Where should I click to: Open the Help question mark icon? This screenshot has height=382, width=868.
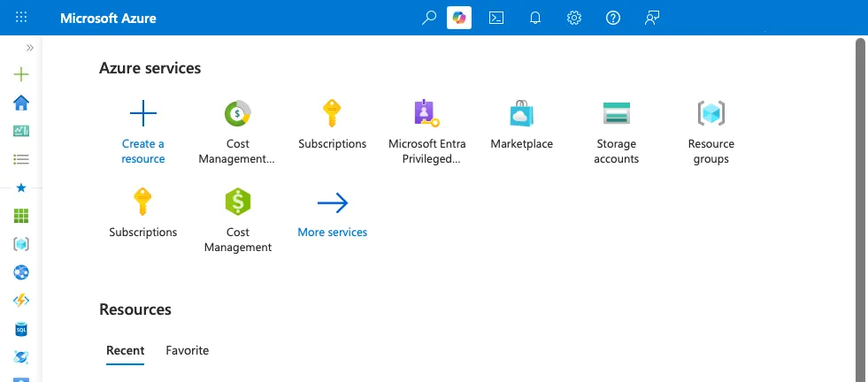[613, 18]
